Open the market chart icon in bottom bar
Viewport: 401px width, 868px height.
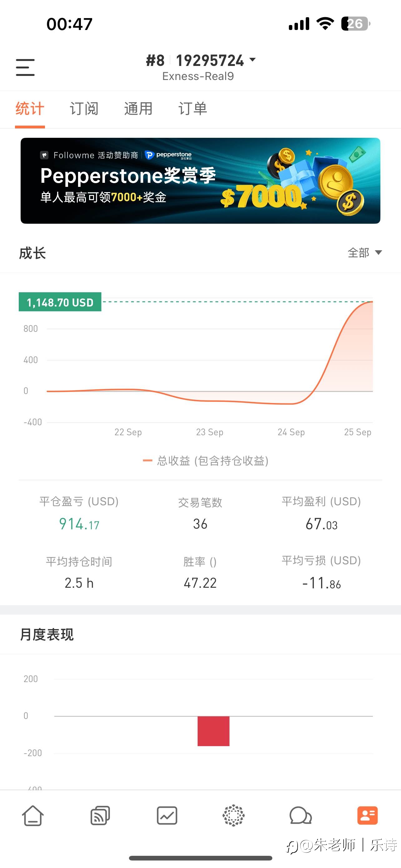click(x=167, y=816)
